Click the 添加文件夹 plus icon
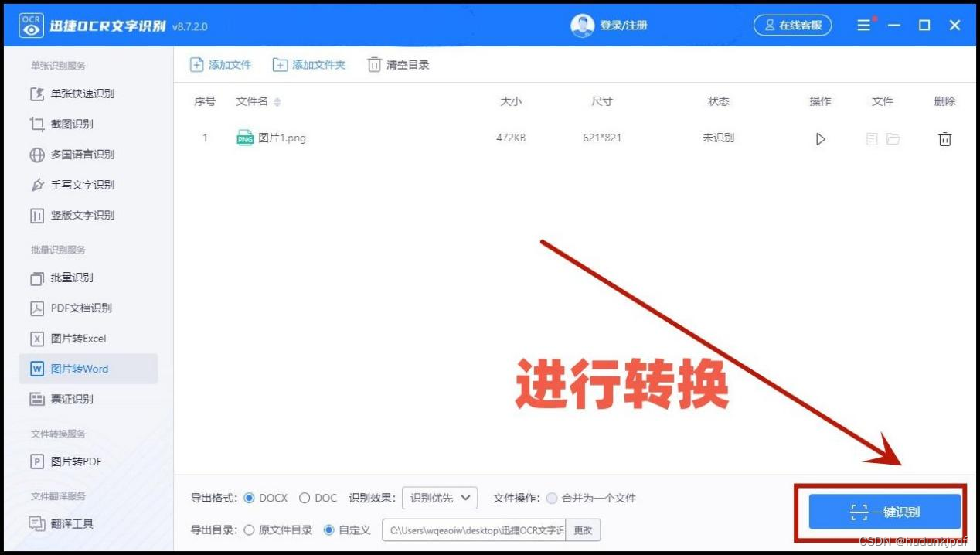980x555 pixels. click(x=280, y=65)
